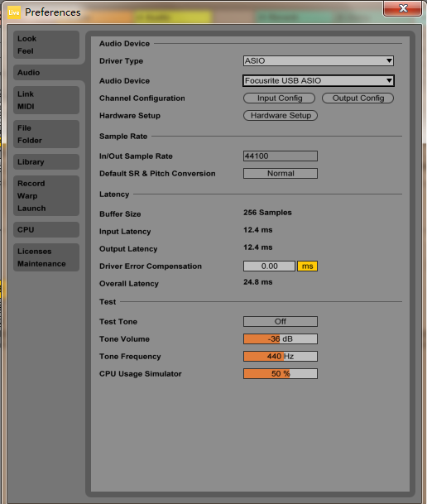The image size is (427, 504).
Task: Toggle the Test Tone Off button
Action: 281,321
